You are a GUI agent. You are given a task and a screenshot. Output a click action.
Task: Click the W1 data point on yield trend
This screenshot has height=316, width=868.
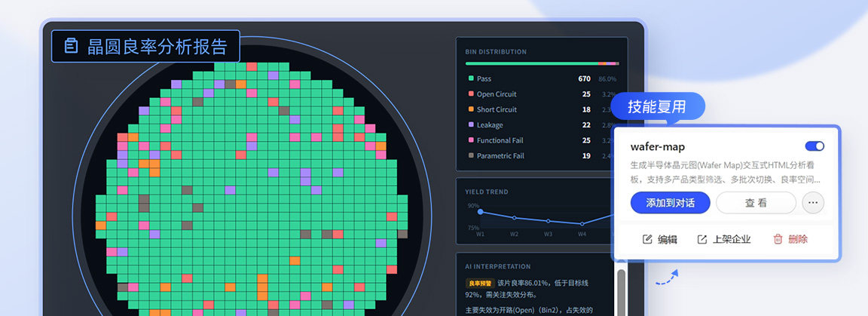coord(480,212)
